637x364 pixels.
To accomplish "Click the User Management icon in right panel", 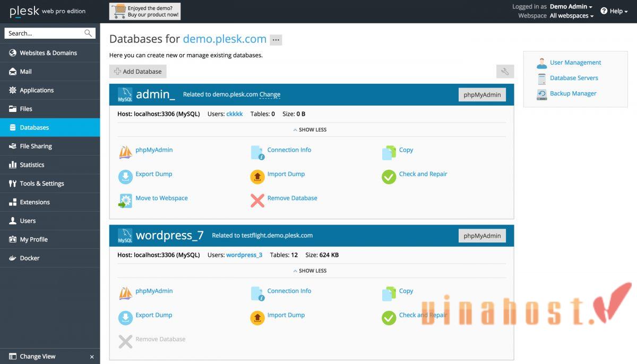I will [541, 63].
